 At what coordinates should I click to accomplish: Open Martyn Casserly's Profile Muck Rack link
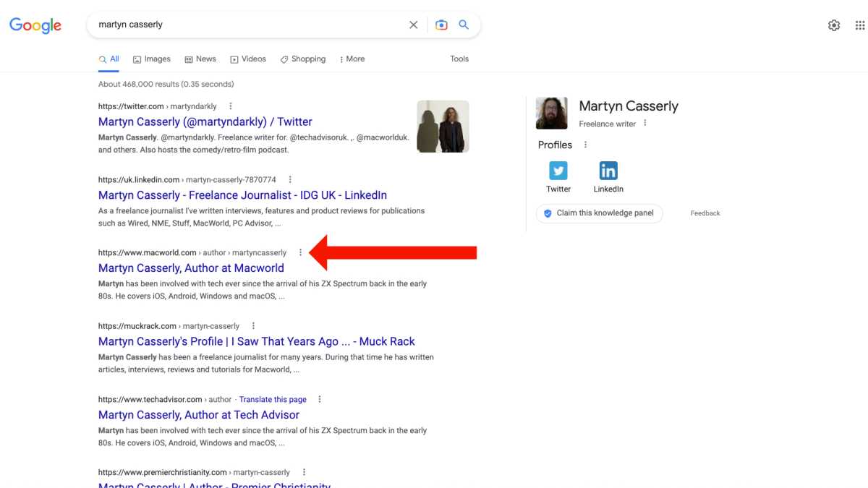click(x=257, y=341)
